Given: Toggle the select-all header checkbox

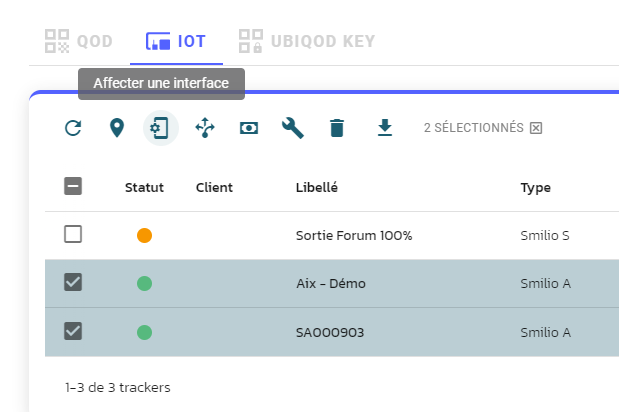Looking at the screenshot, I should 73,186.
